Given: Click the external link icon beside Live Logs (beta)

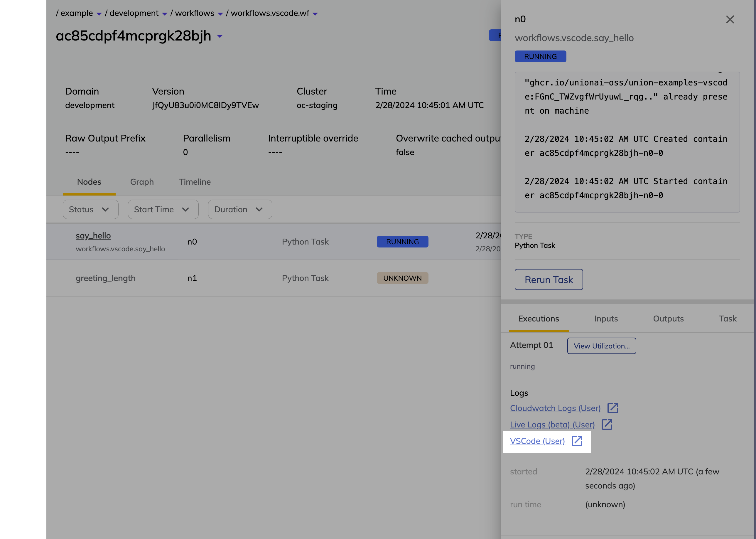Looking at the screenshot, I should 607,425.
